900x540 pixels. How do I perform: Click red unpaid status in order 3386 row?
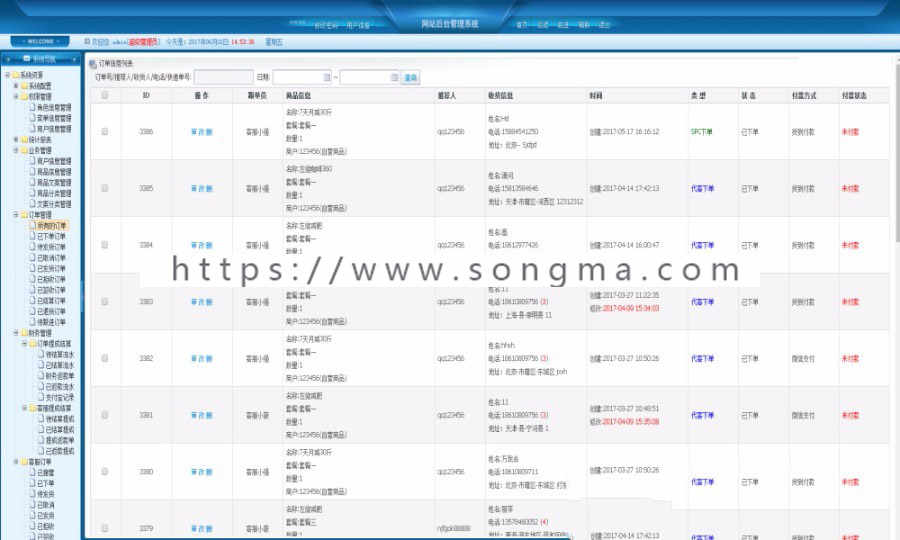(x=850, y=132)
